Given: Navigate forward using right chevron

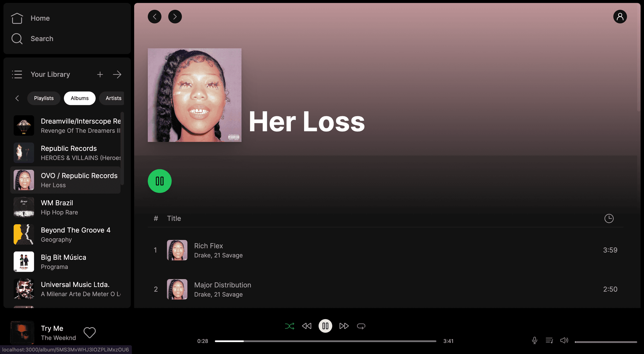Looking at the screenshot, I should pos(175,16).
